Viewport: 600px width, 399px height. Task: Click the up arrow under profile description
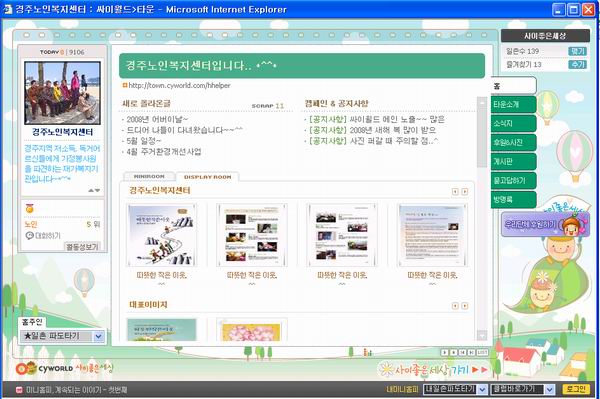[91, 190]
